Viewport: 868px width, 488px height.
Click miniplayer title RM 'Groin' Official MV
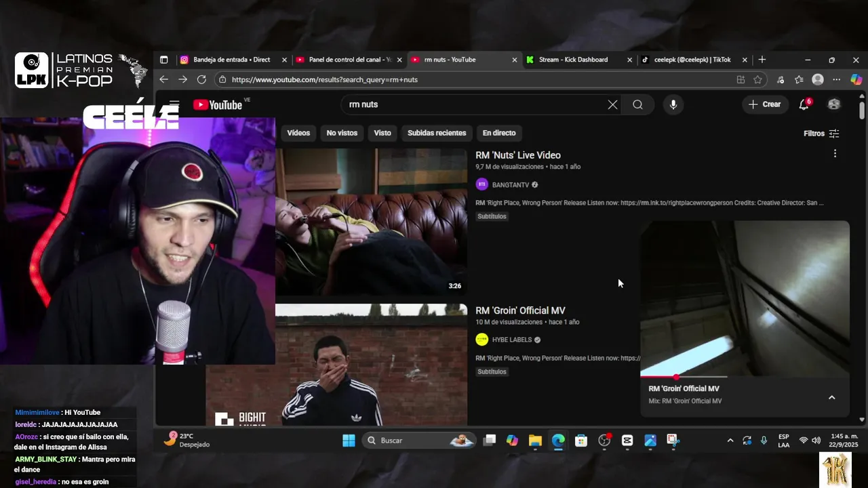[x=684, y=388]
